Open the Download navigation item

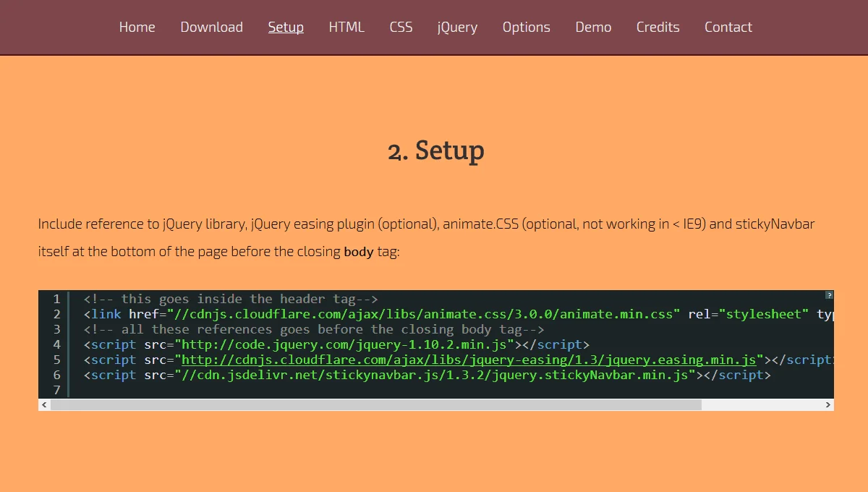(211, 27)
